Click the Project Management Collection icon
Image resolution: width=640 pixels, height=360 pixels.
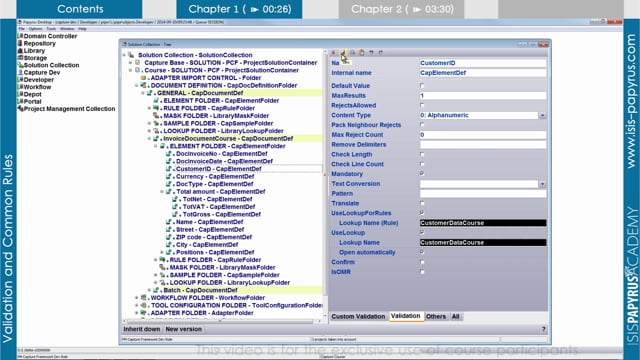[20, 109]
